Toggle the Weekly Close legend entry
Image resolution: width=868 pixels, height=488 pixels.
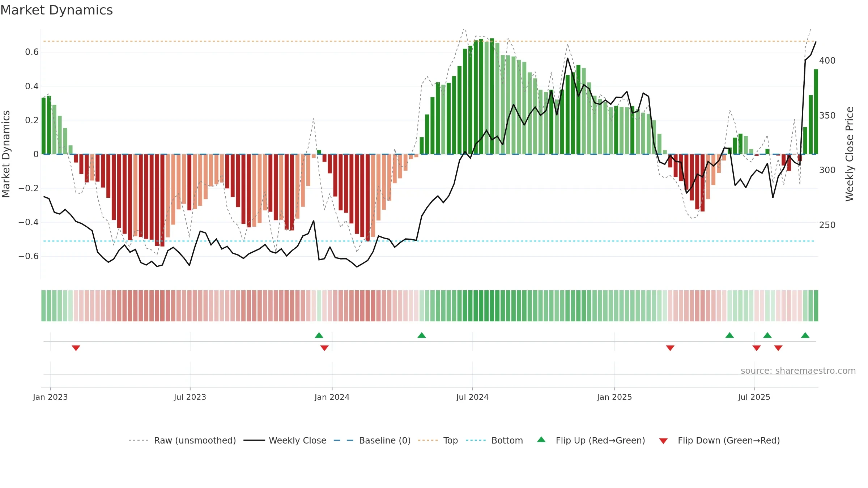(285, 440)
